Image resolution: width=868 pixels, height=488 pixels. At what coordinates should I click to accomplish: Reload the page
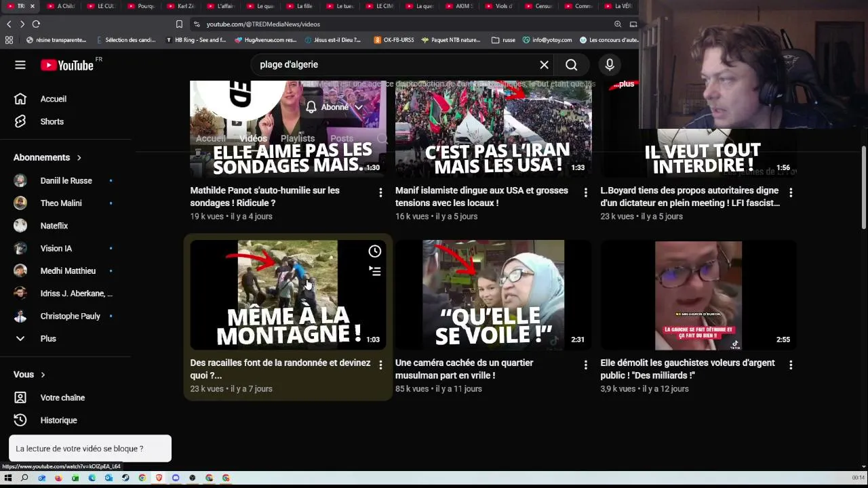[37, 24]
